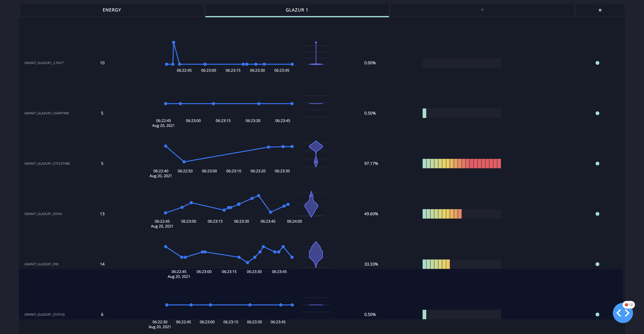Viewport: 644px width, 334px height.
Task: Click the GRANIT_GLAZUR1_STATUS status dot
Action: tap(597, 314)
